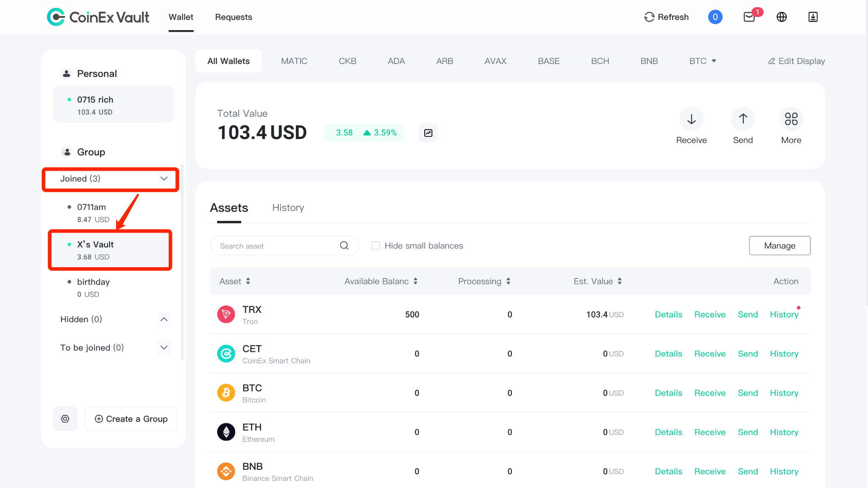Viewport: 868px width, 488px height.
Task: Click Receive for BNB
Action: pyautogui.click(x=710, y=471)
